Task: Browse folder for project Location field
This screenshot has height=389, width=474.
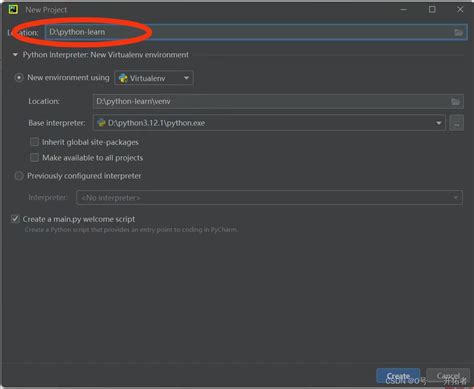Action: pyautogui.click(x=459, y=32)
